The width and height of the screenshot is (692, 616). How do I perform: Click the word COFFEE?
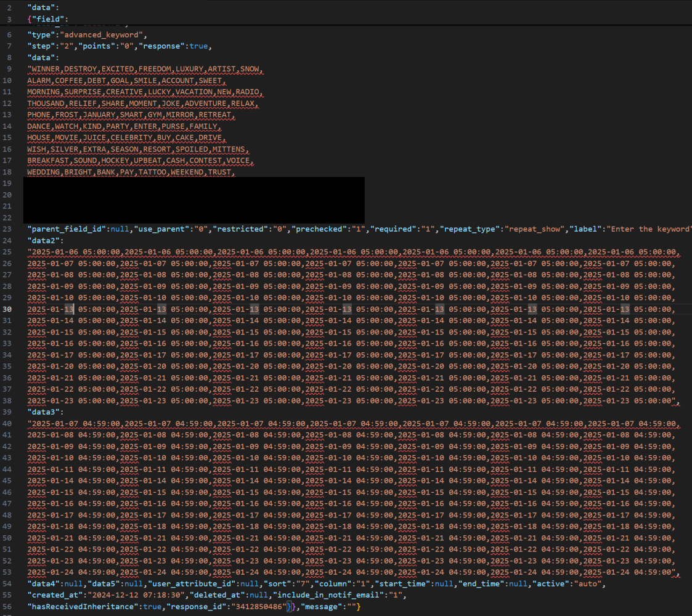(x=69, y=80)
